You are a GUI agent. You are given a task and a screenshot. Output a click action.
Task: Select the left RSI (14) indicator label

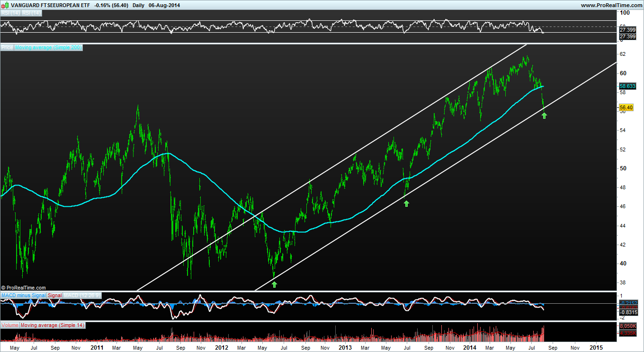point(10,13)
